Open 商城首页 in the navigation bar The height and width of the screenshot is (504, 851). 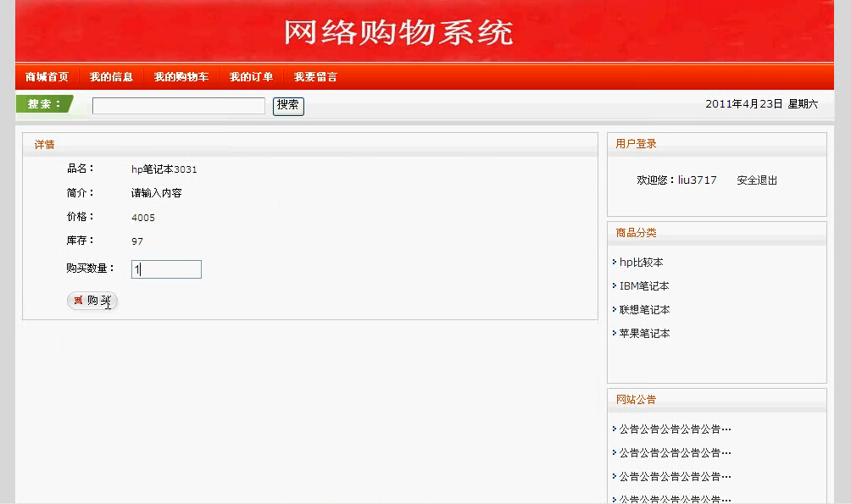[x=47, y=77]
